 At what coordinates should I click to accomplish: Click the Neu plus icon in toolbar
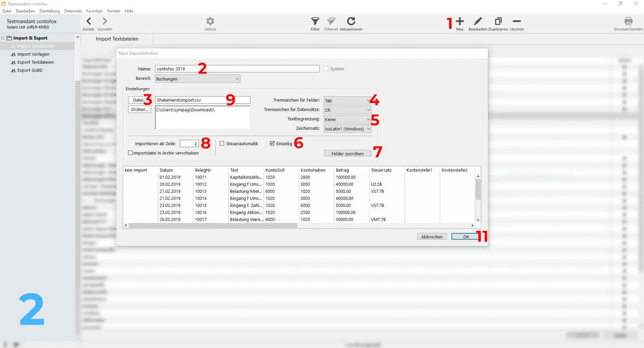[460, 21]
